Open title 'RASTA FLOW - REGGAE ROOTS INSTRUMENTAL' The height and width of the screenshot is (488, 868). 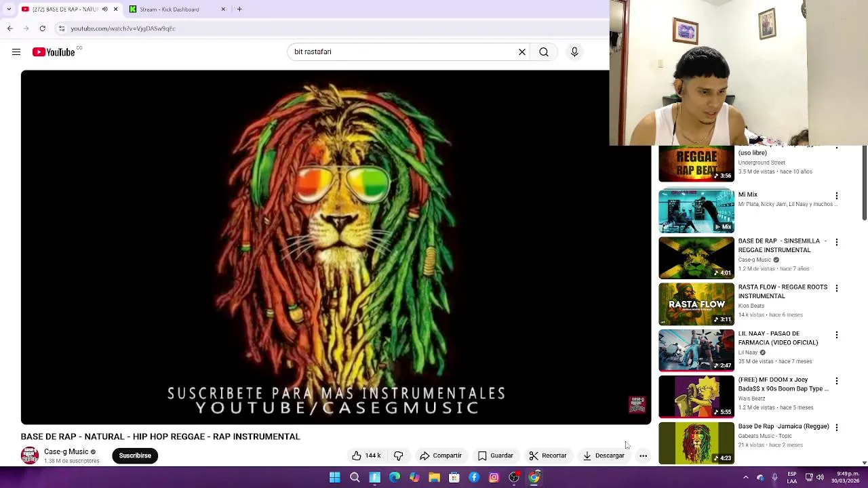pos(783,291)
